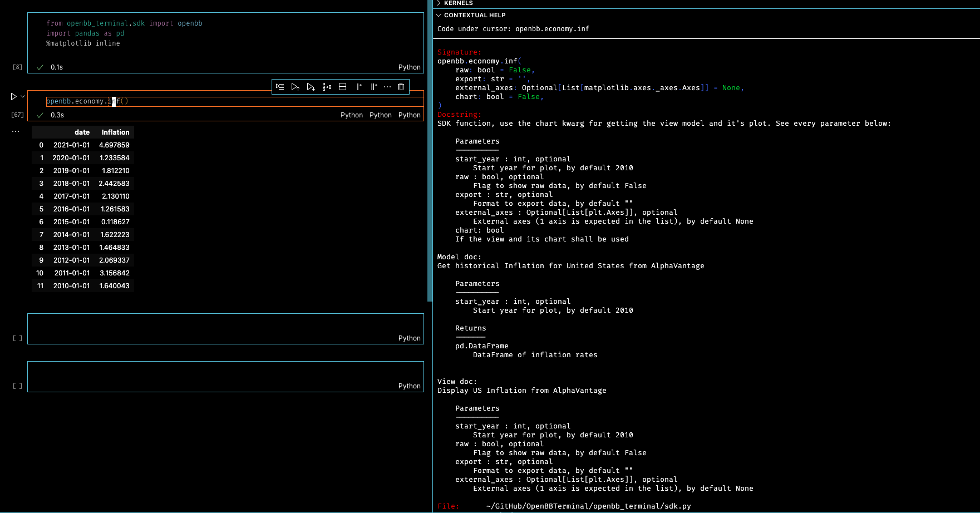Click the Inflation column header
Image resolution: width=980 pixels, height=513 pixels.
coord(115,132)
